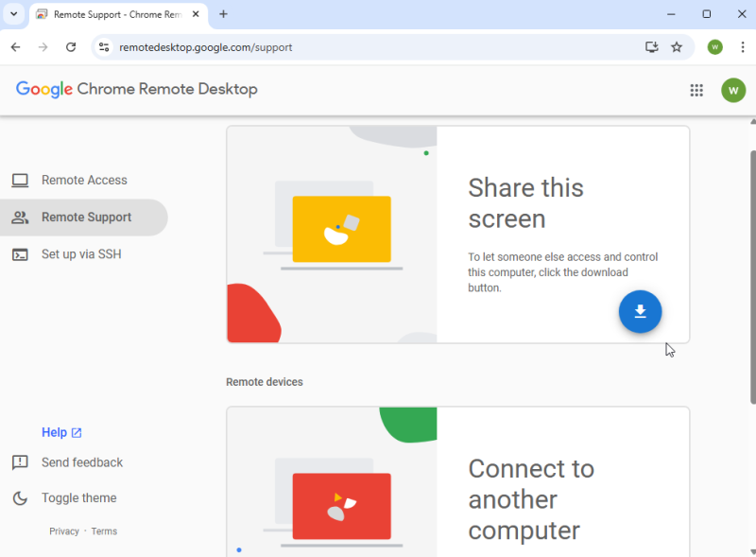Open a new browser tab
756x557 pixels.
[x=223, y=14]
